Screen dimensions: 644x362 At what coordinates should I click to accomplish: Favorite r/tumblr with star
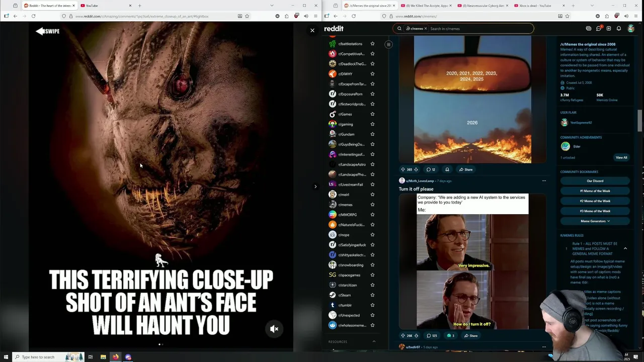click(x=372, y=305)
